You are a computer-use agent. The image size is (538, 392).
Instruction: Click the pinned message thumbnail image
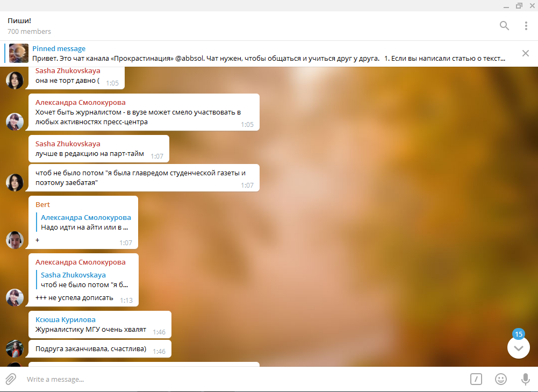(x=18, y=53)
